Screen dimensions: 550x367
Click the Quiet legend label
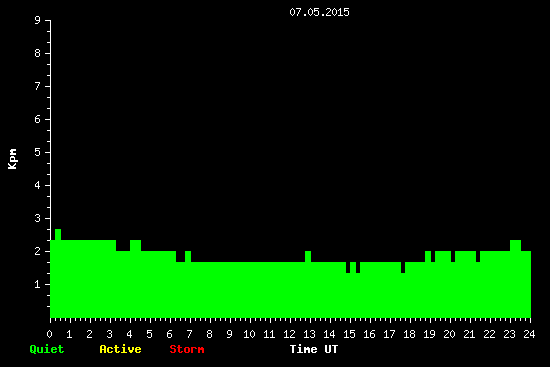tap(47, 349)
